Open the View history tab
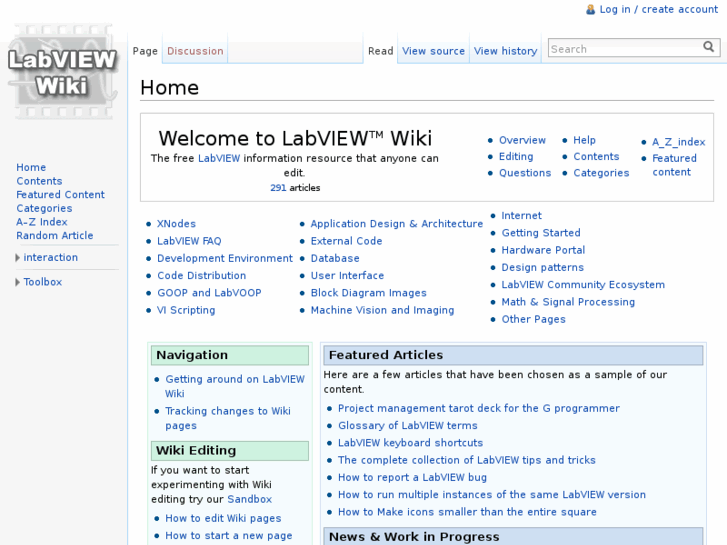Image resolution: width=727 pixels, height=545 pixels. pyautogui.click(x=505, y=51)
